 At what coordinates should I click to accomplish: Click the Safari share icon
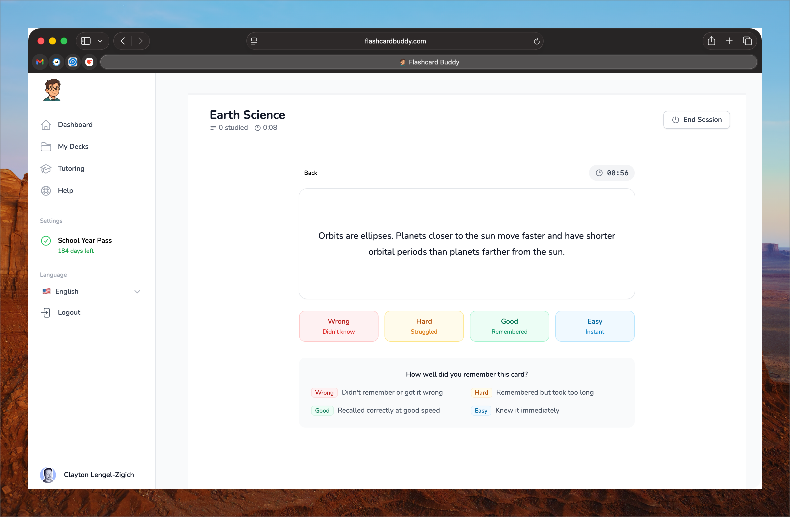pyautogui.click(x=711, y=41)
